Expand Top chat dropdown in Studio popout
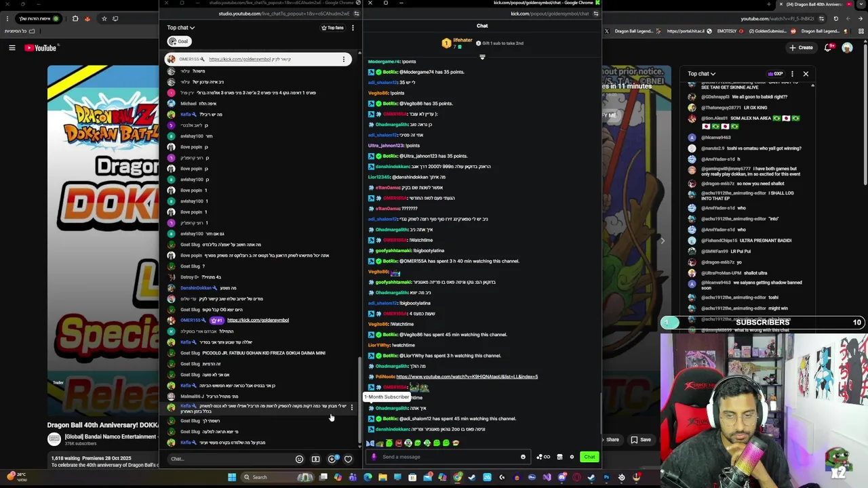The width and height of the screenshot is (868, 488). (x=180, y=28)
